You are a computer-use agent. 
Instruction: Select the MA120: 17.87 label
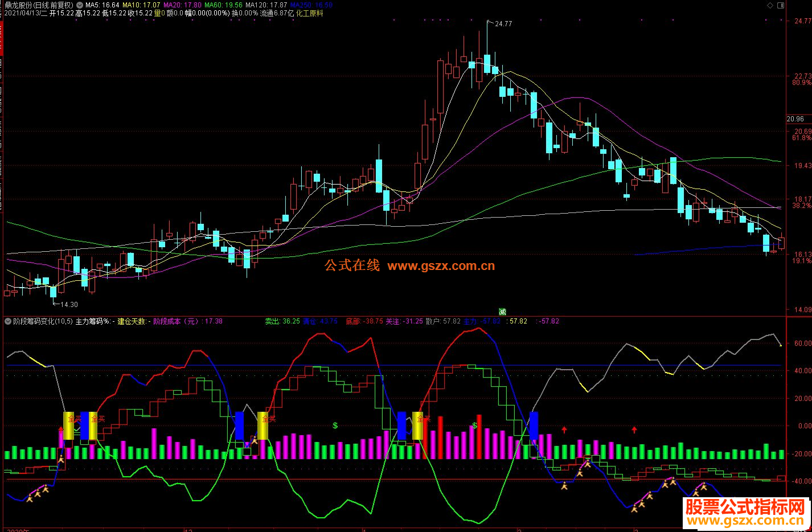point(266,5)
